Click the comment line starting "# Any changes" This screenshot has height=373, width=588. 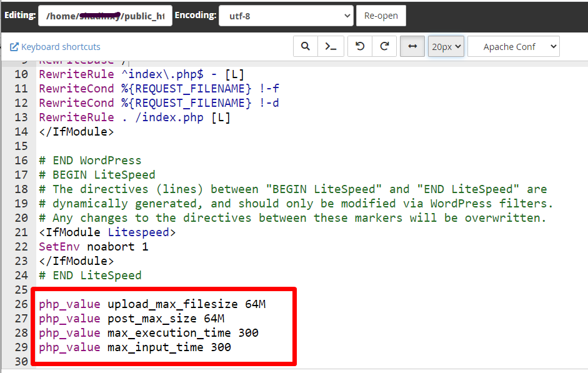point(292,218)
